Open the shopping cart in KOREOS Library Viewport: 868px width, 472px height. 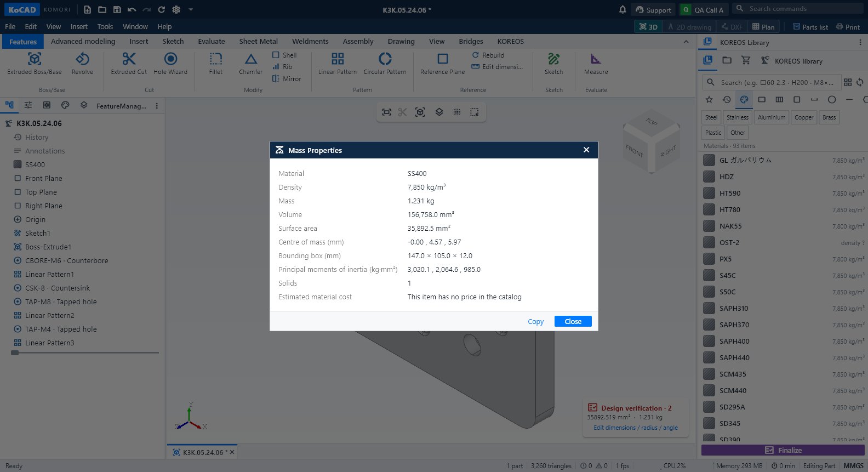(x=746, y=60)
